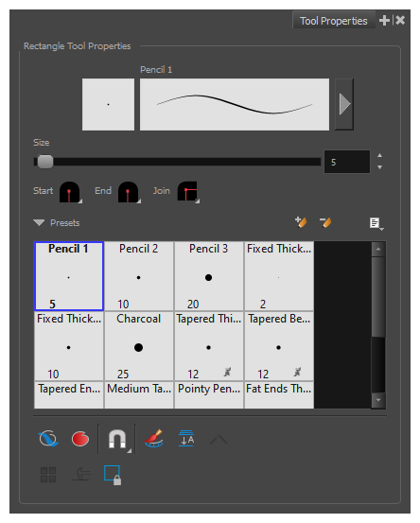Click the Size slider handle
420x523 pixels.
tap(45, 162)
